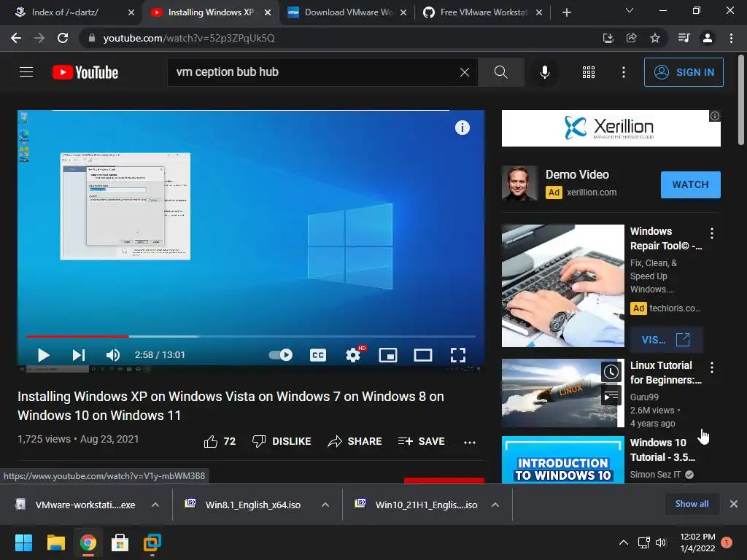Click the ad info icon on Xerillion banner
Image resolution: width=747 pixels, height=560 pixels.
point(715,116)
